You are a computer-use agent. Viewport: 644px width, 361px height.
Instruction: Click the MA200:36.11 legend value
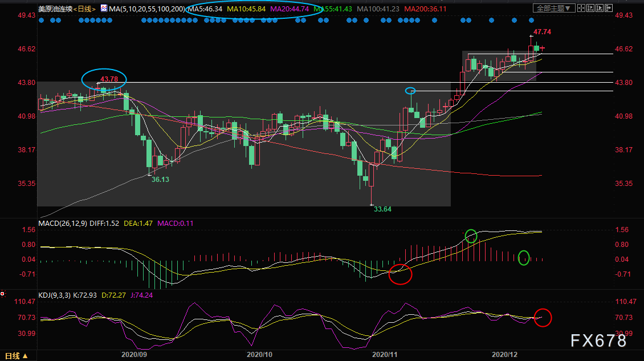(x=425, y=9)
